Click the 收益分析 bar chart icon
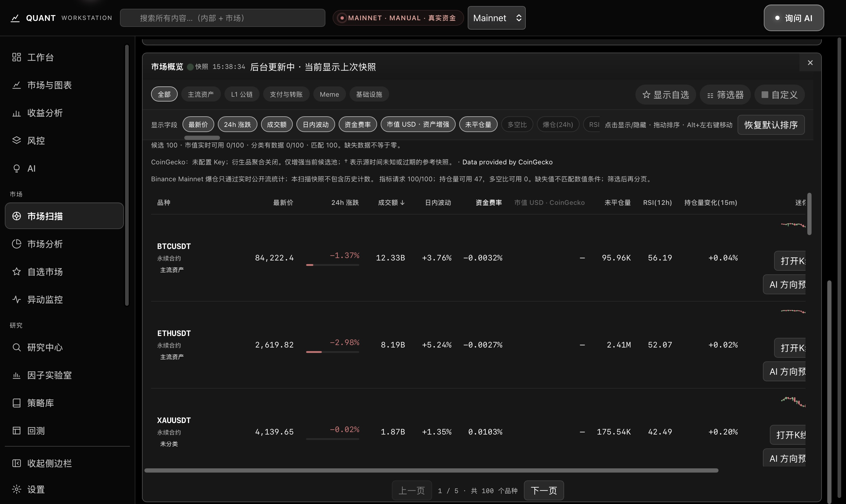 [x=16, y=113]
